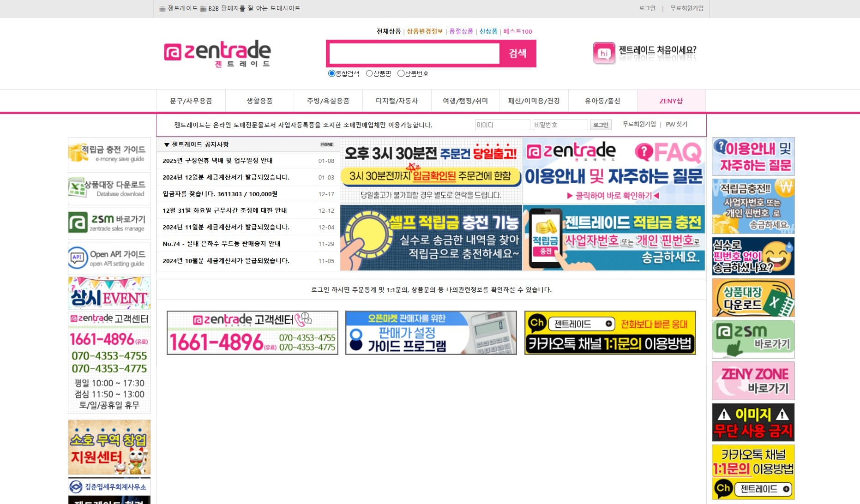This screenshot has width=860, height=504.
Task: Open 젠트레이드 적립금 충전 phone banner
Action: click(614, 238)
